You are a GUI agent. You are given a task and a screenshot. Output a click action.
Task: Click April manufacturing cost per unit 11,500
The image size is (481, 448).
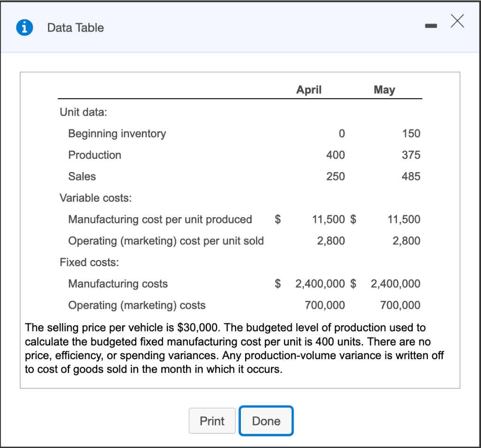[x=328, y=220]
